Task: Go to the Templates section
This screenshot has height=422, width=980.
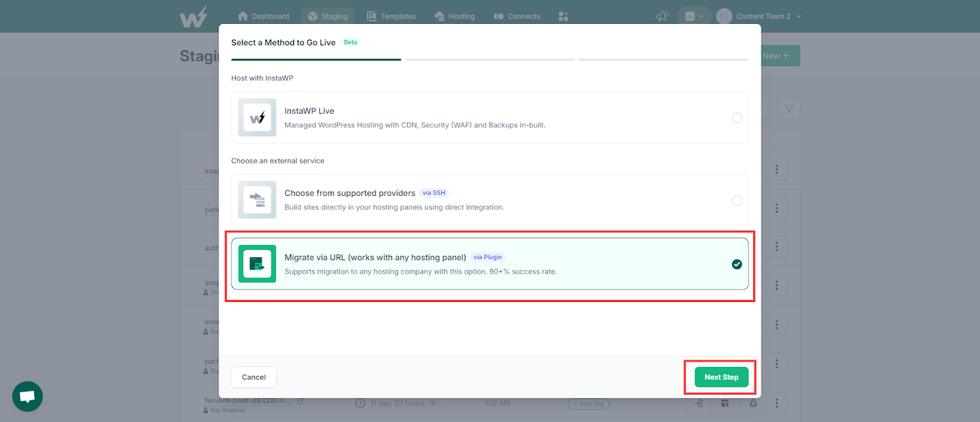Action: pos(391,17)
